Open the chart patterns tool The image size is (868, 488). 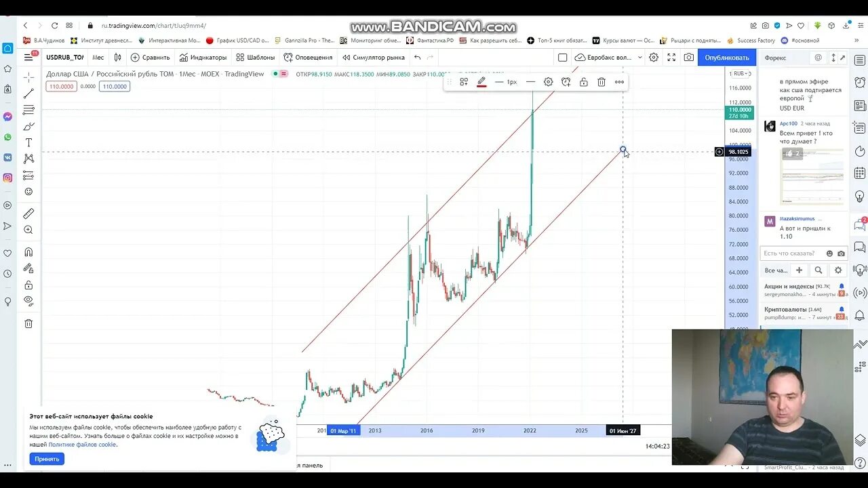[x=28, y=159]
